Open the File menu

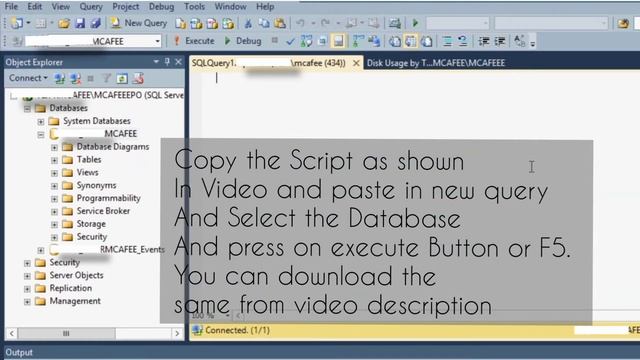coord(11,7)
